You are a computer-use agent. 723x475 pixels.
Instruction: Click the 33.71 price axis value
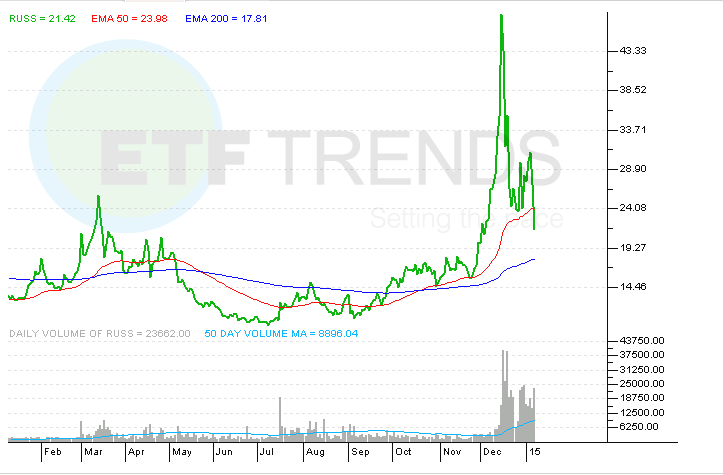(x=633, y=130)
